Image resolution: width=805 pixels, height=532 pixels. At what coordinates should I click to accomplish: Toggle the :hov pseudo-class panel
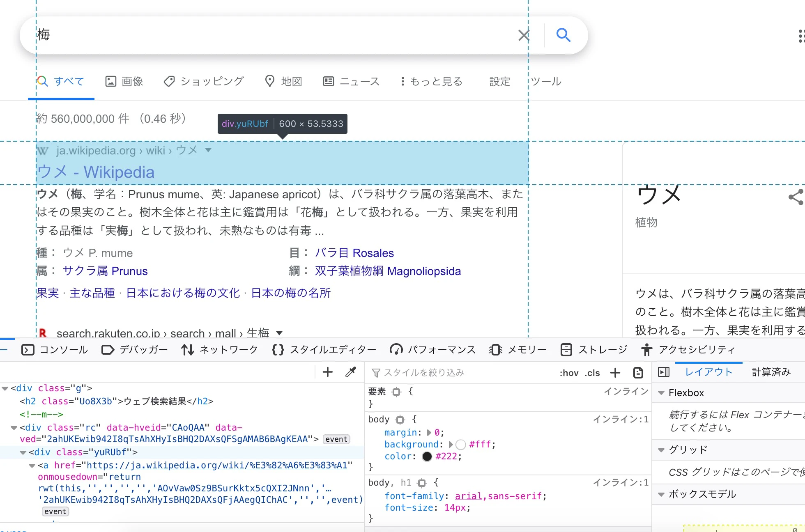pos(569,373)
